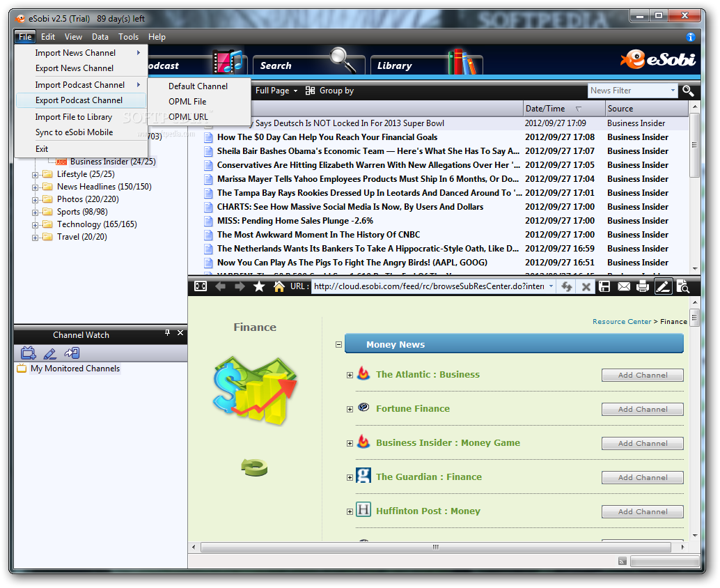720x588 pixels.
Task: Expand Fortune Finance entry
Action: [x=350, y=410]
